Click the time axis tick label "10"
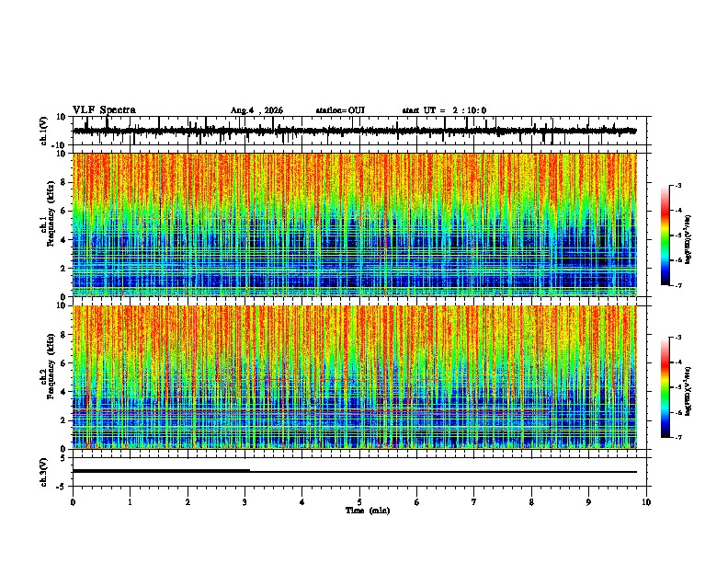The image size is (728, 563). click(646, 502)
